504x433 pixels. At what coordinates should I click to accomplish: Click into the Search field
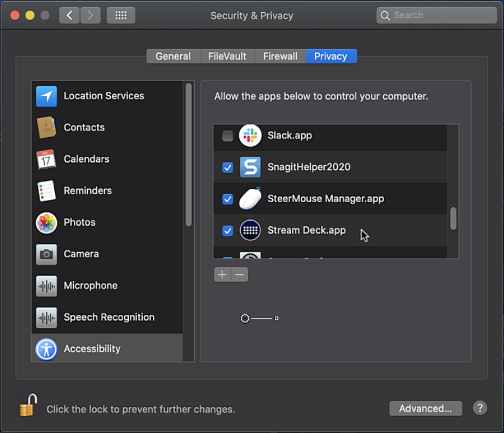pyautogui.click(x=436, y=15)
